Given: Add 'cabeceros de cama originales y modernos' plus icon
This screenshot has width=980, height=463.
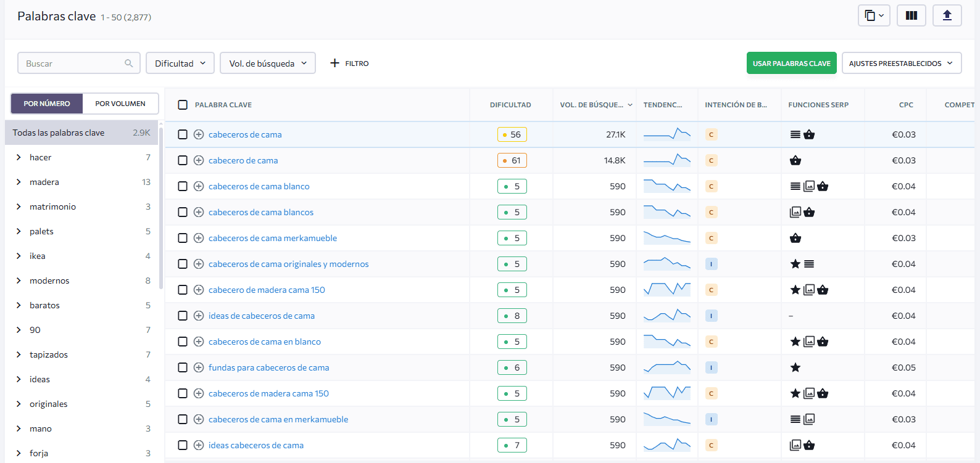Looking at the screenshot, I should point(199,264).
